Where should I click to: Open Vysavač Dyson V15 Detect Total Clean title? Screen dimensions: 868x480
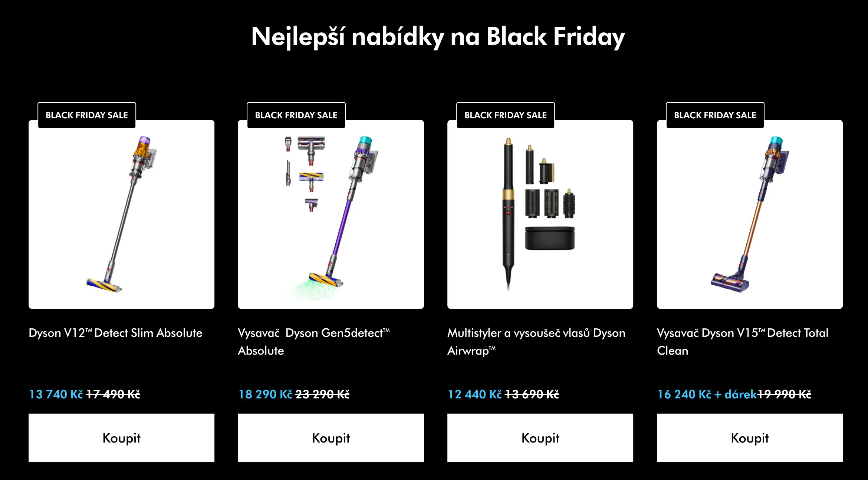(742, 341)
